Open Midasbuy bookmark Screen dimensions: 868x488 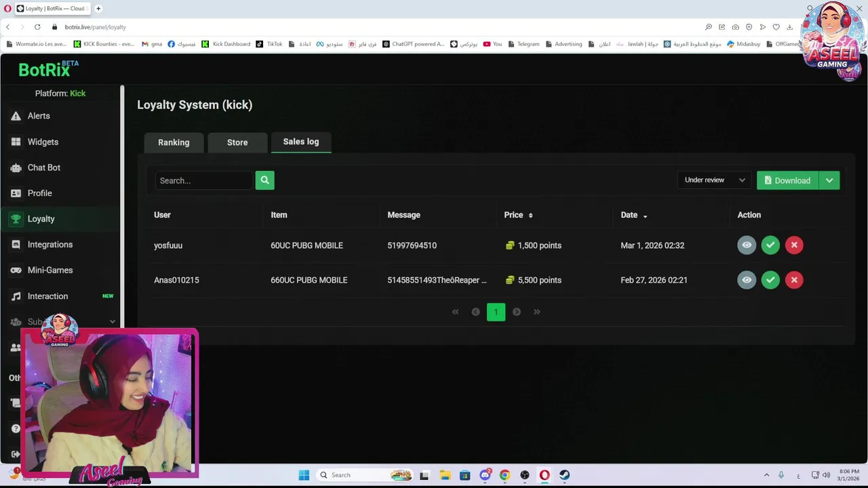744,44
